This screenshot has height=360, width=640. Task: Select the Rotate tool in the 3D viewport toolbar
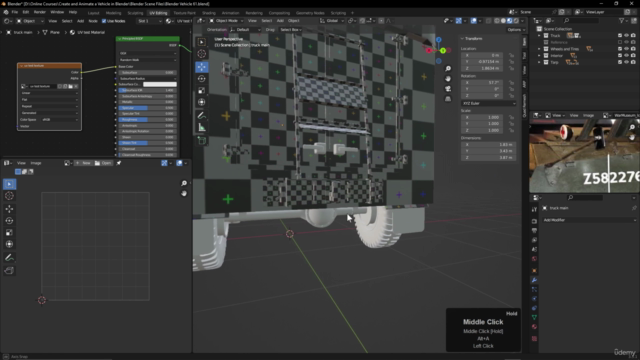[202, 79]
